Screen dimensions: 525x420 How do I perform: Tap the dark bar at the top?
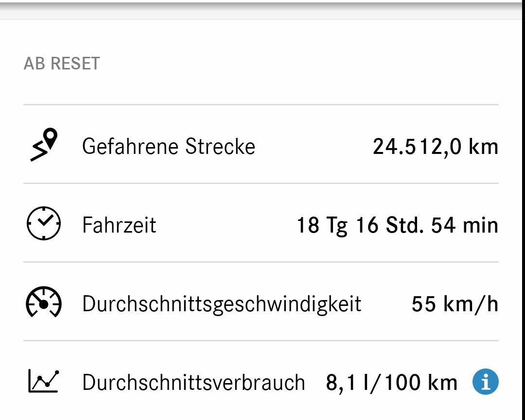click(262, 6)
